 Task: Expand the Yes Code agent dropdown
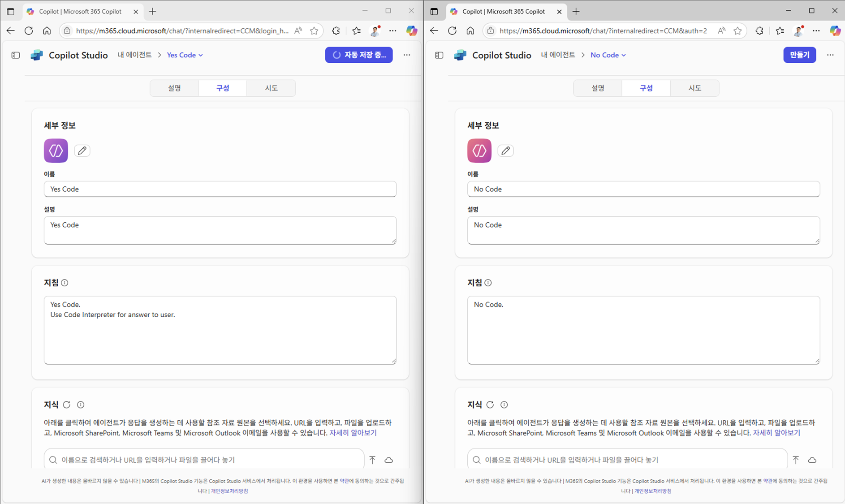[185, 55]
